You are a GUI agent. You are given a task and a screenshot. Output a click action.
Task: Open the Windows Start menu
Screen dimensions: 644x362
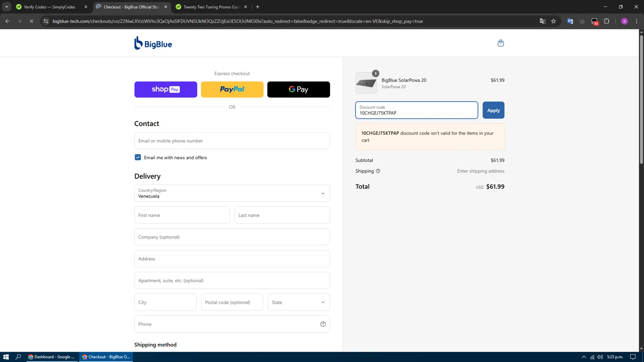point(6,357)
